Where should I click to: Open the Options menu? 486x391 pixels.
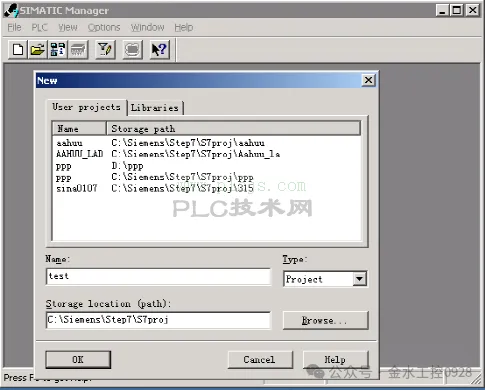pyautogui.click(x=104, y=27)
